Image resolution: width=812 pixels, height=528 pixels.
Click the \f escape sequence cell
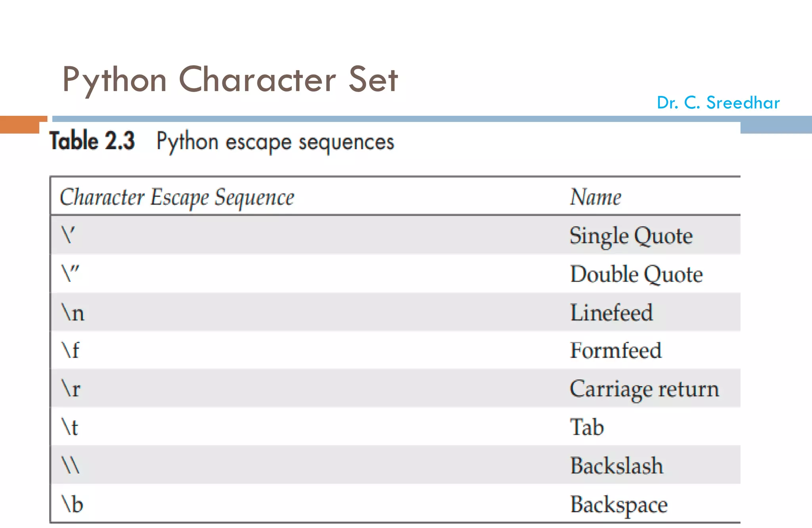point(71,351)
